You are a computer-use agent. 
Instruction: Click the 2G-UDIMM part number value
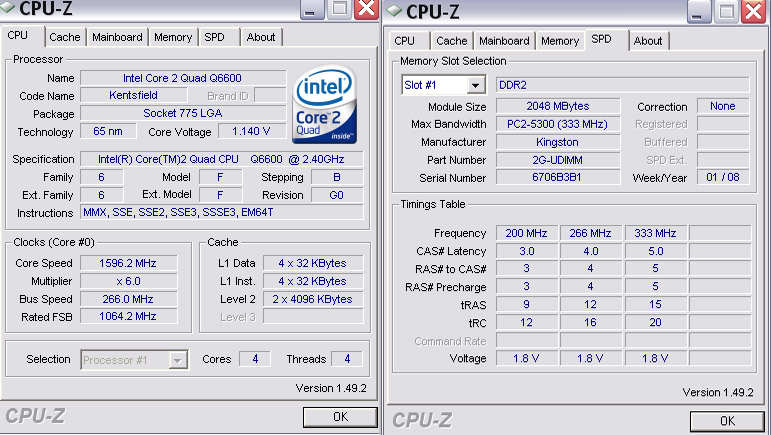(x=558, y=160)
